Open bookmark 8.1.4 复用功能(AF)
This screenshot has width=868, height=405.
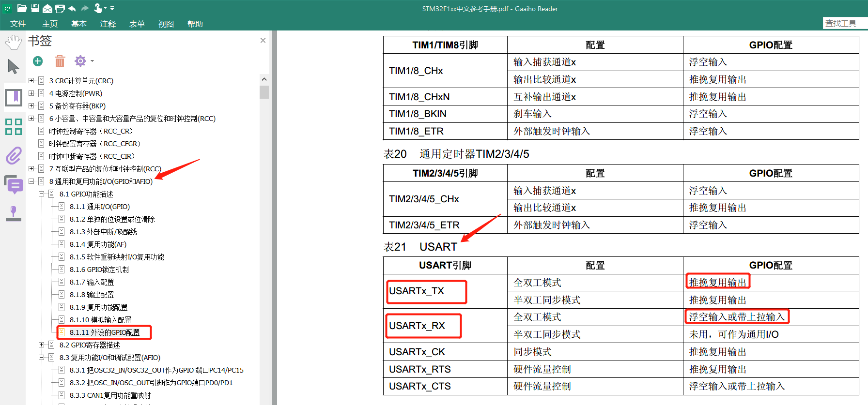[x=98, y=244]
